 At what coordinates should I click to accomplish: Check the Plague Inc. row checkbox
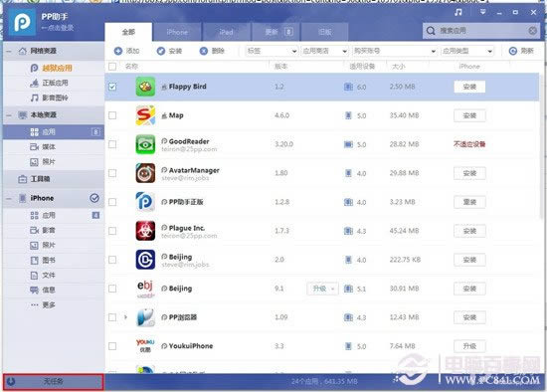pos(112,231)
